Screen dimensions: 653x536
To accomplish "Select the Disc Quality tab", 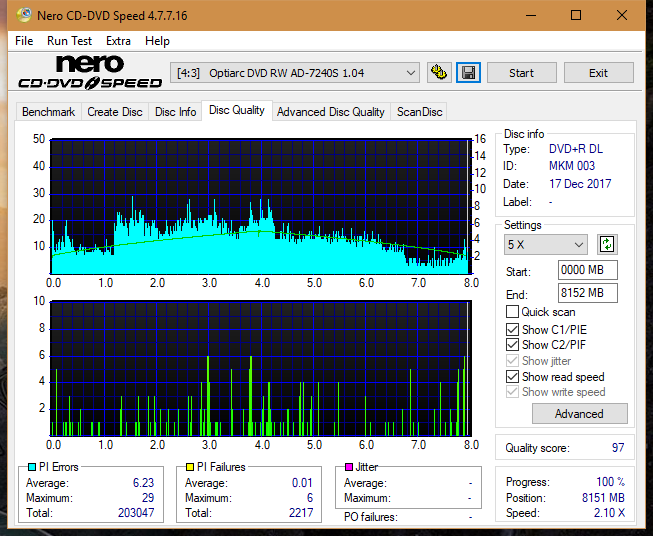I will (x=237, y=110).
